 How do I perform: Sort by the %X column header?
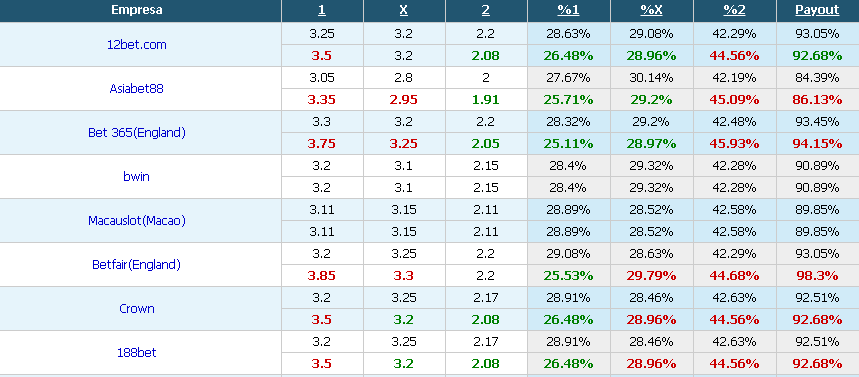click(x=651, y=10)
